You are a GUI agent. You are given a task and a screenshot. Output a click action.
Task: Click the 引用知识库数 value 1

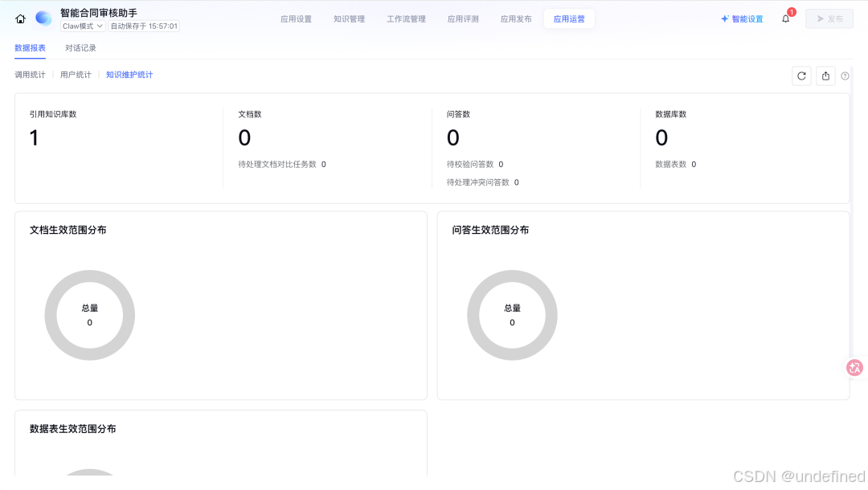pyautogui.click(x=35, y=137)
